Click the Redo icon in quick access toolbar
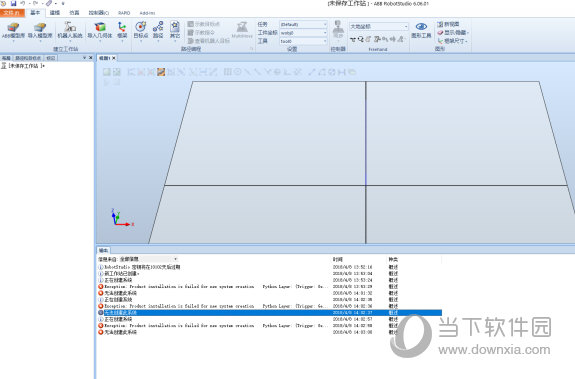The width and height of the screenshot is (575, 379). (x=35, y=3)
